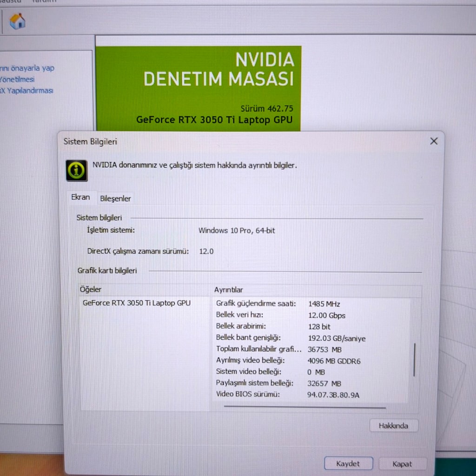Click the Hakkında button
The height and width of the screenshot is (476, 476).
coord(393,426)
